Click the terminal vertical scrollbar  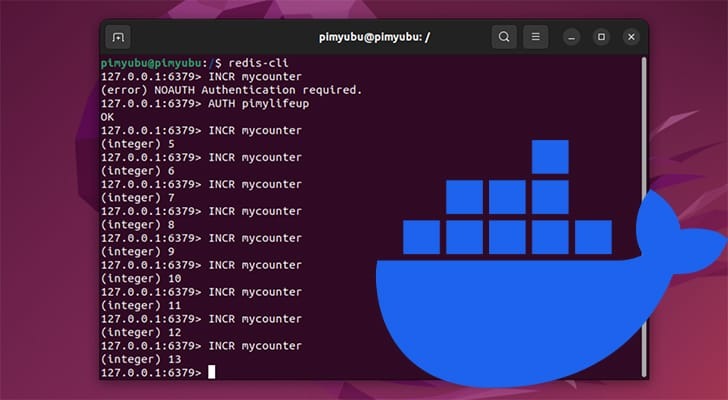[x=644, y=217]
